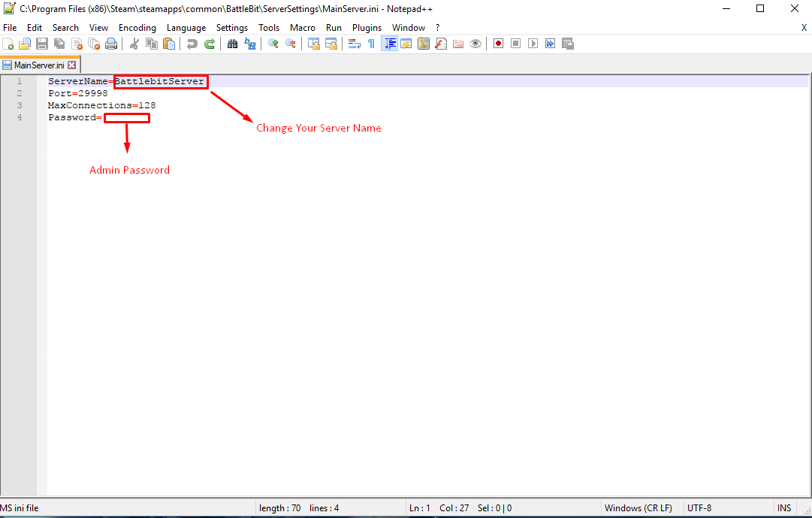The width and height of the screenshot is (812, 518).
Task: Click the INS insert mode indicator
Action: pyautogui.click(x=784, y=508)
